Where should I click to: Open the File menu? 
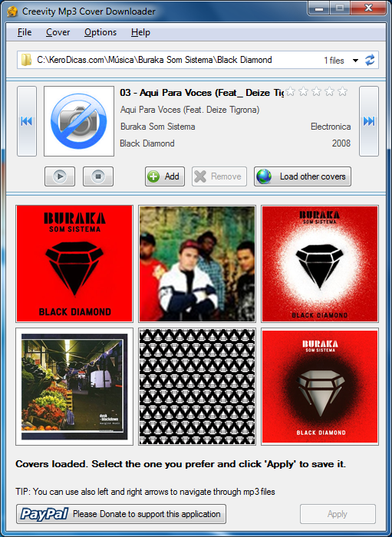coord(25,32)
